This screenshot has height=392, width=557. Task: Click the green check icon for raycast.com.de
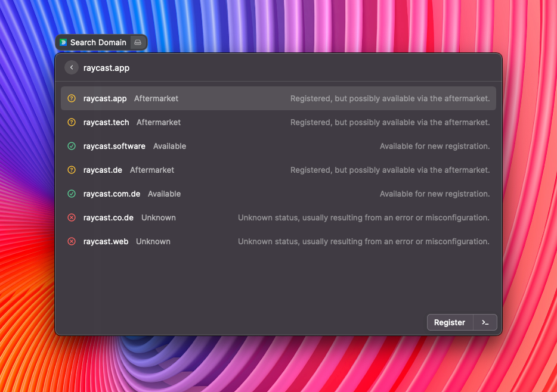click(72, 194)
